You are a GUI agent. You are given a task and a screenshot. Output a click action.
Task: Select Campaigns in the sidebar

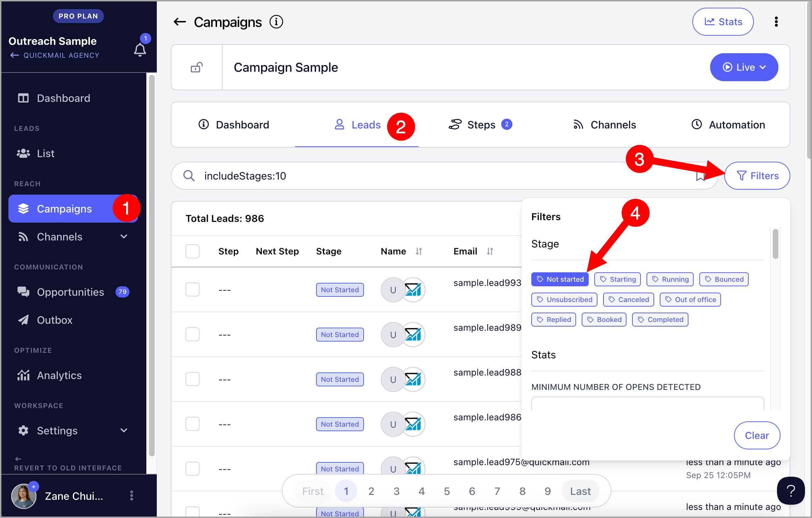[x=73, y=209]
